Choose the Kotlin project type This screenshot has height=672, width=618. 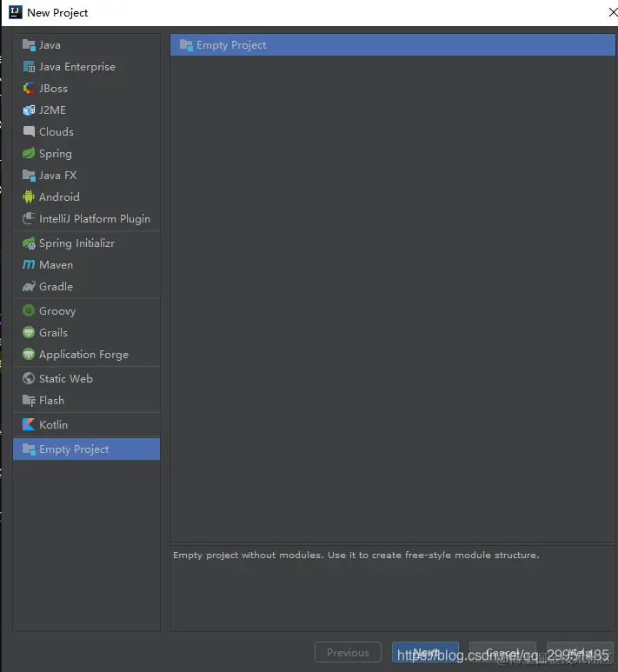coord(87,425)
